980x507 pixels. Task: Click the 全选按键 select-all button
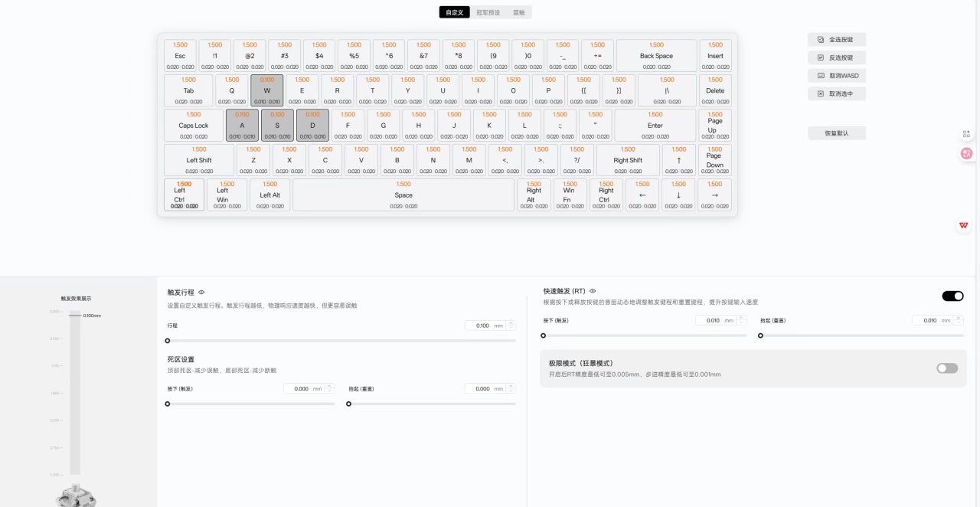pos(837,39)
